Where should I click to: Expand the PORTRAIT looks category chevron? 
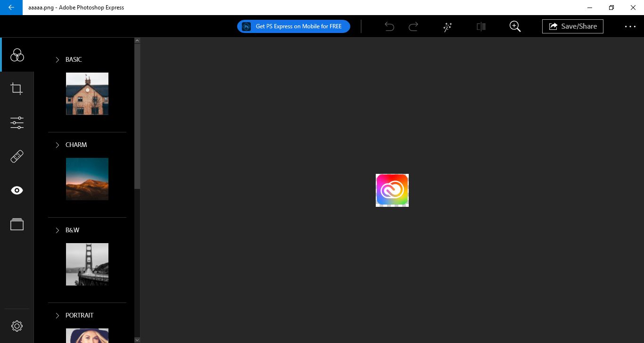[58, 316]
